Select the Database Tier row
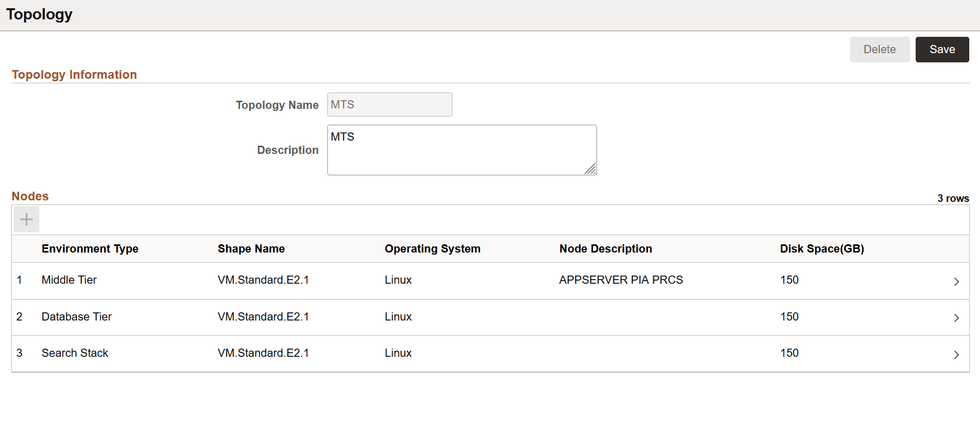Screen dimensions: 980x434 click(77, 317)
